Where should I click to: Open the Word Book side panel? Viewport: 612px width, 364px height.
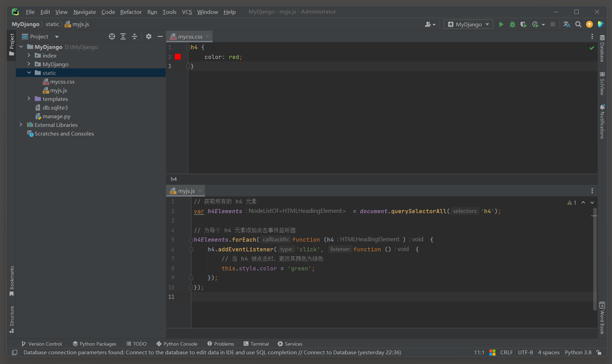(602, 318)
